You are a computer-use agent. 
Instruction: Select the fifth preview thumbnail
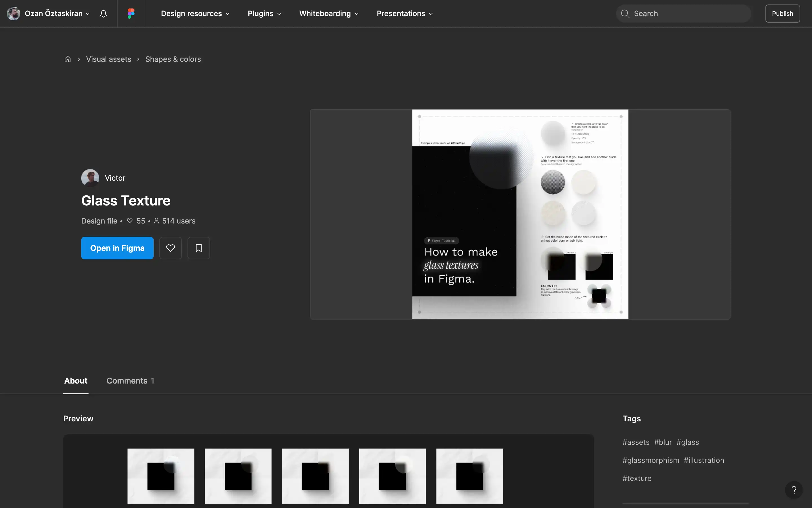[469, 476]
